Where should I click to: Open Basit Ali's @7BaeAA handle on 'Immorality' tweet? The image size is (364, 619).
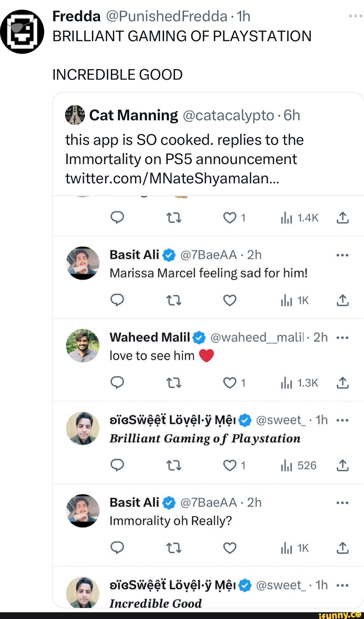(209, 502)
